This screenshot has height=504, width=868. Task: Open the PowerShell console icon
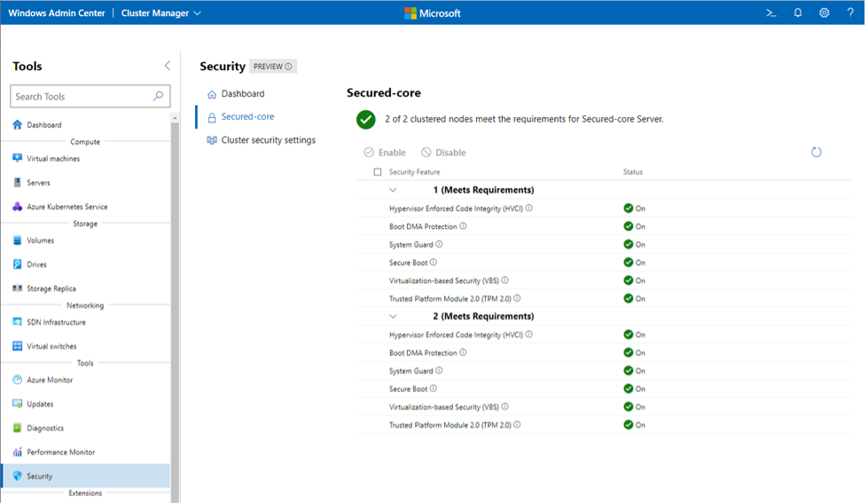pyautogui.click(x=771, y=12)
